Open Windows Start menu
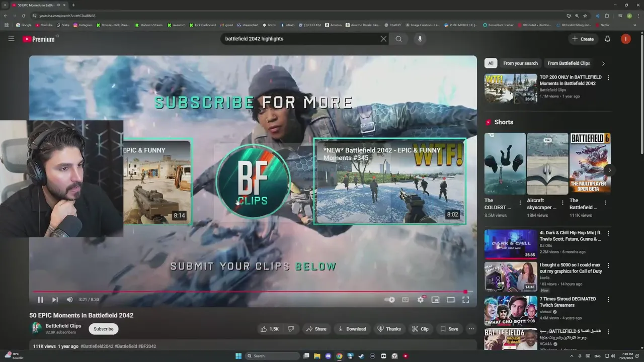This screenshot has width=644, height=362. [x=238, y=356]
